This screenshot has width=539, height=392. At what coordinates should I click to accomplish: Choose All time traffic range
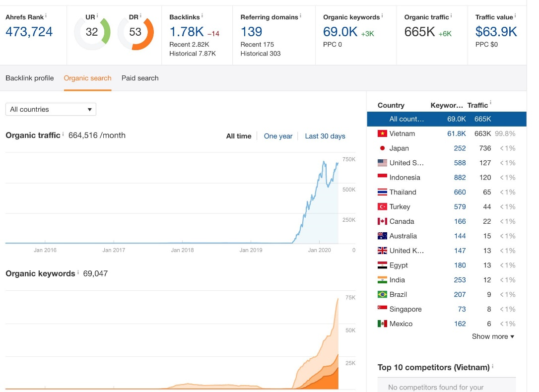pos(239,136)
